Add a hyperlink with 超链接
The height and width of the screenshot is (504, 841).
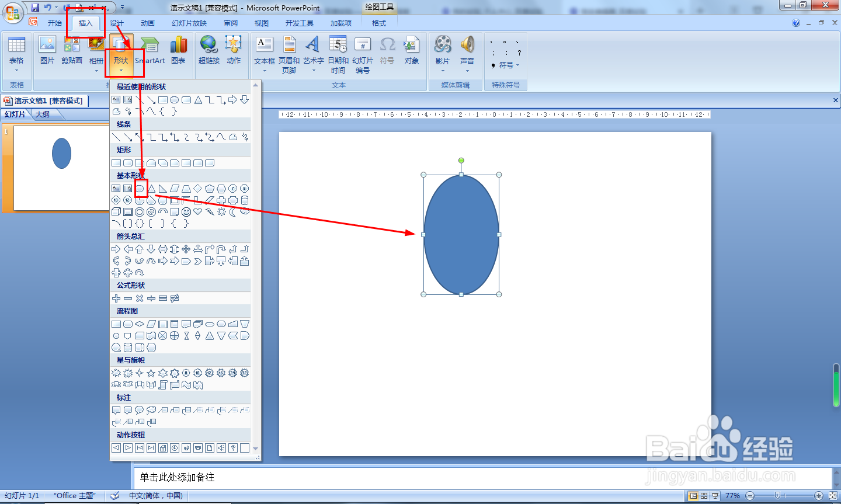pos(209,51)
